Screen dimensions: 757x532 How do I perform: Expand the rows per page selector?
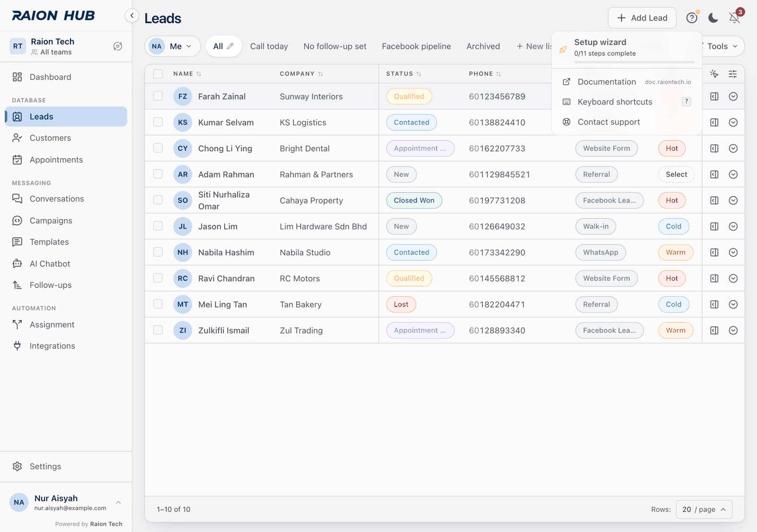point(704,509)
